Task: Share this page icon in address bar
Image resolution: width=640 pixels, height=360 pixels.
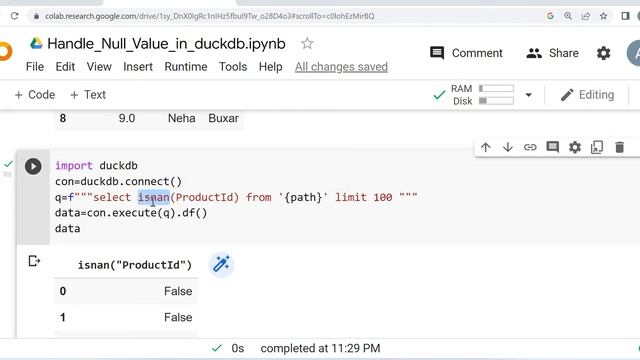Action: (x=586, y=16)
